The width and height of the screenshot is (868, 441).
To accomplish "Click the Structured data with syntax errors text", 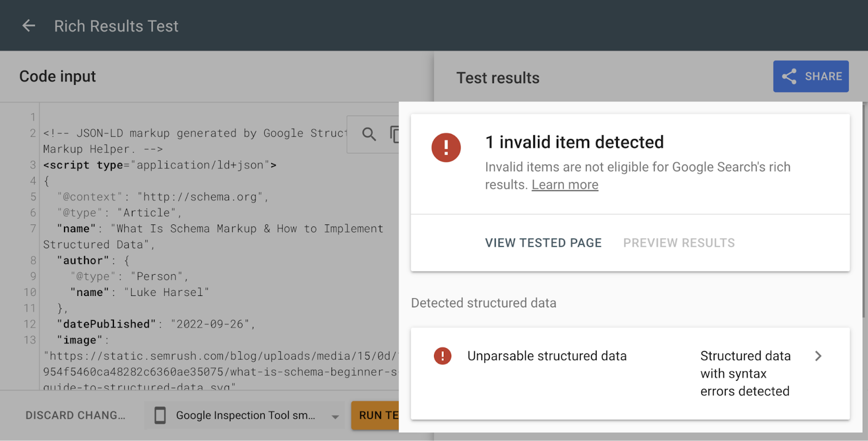I will tap(745, 374).
